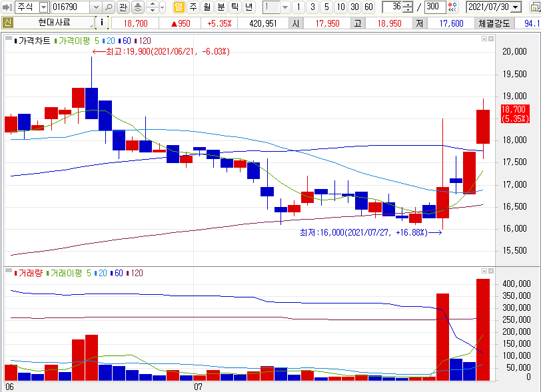Click the 최저:16,000 low annotation
The height and width of the screenshot is (392, 541).
click(x=371, y=232)
